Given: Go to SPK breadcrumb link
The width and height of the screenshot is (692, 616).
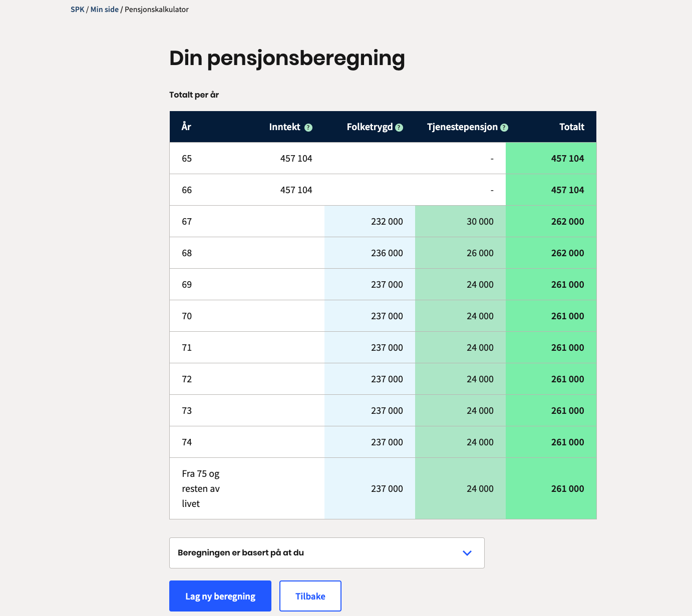Looking at the screenshot, I should coord(78,10).
